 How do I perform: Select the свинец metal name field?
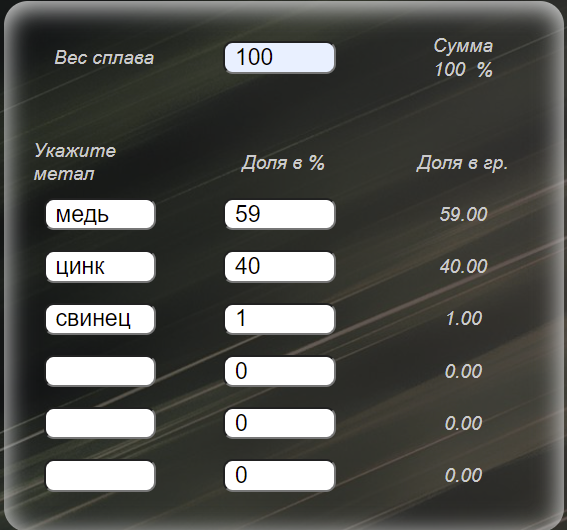click(x=101, y=319)
